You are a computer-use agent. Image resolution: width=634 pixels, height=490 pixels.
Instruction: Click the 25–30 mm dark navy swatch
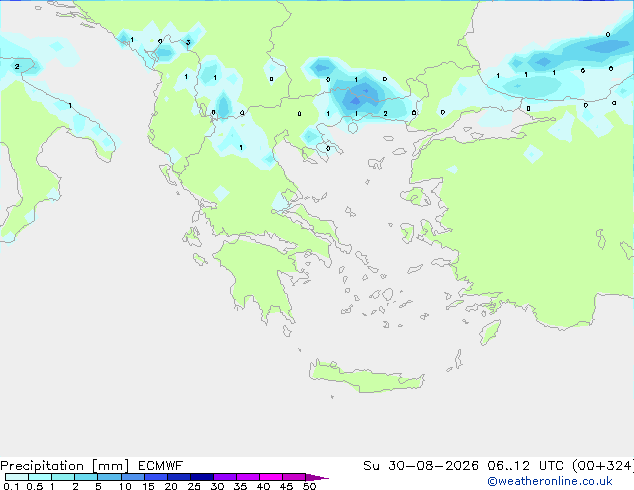point(202,477)
